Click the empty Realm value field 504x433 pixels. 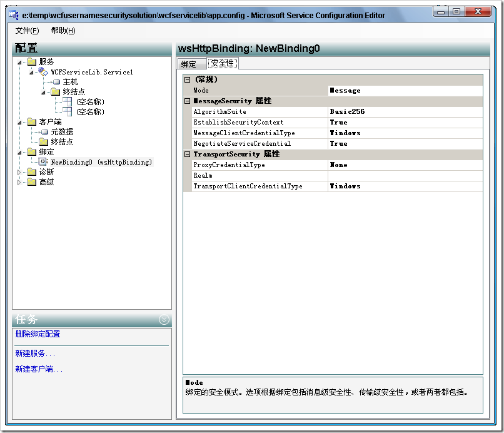[405, 175]
